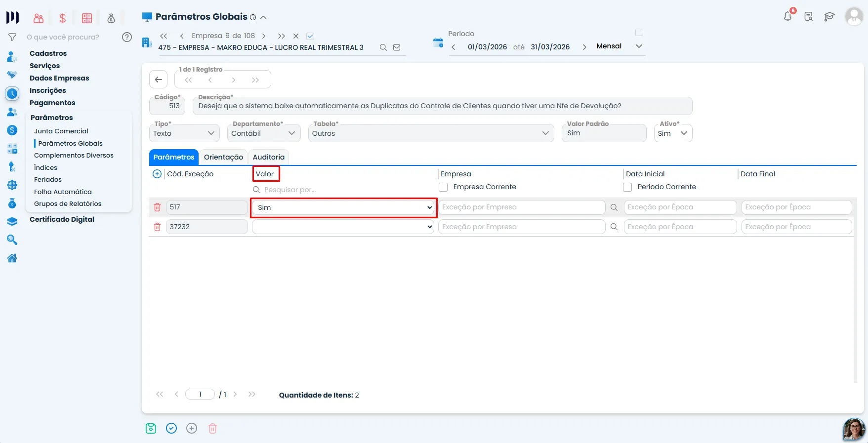The image size is (868, 443).
Task: Toggle the Período Corrente checkbox
Action: click(x=627, y=187)
